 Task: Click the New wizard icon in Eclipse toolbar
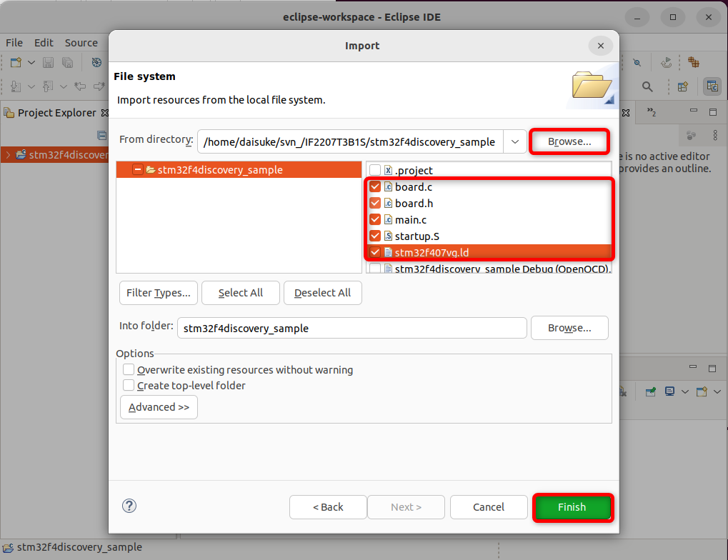[16, 62]
